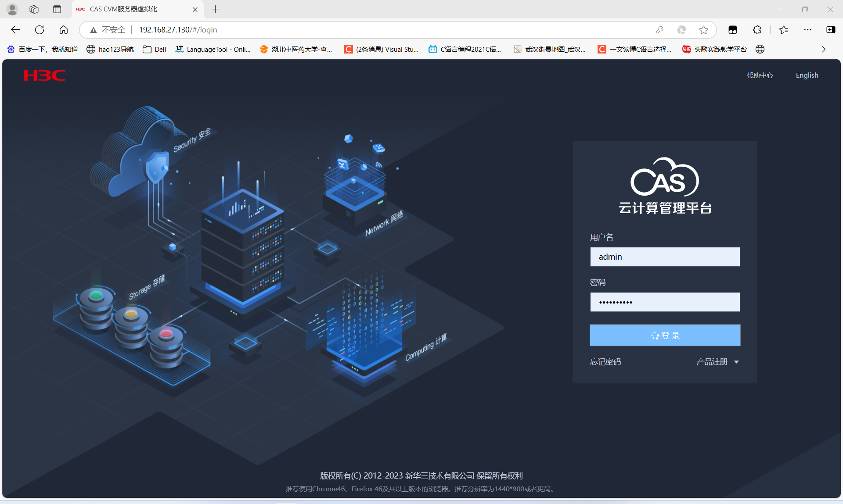Image resolution: width=843 pixels, height=504 pixels.
Task: Switch language to English
Action: pyautogui.click(x=807, y=75)
